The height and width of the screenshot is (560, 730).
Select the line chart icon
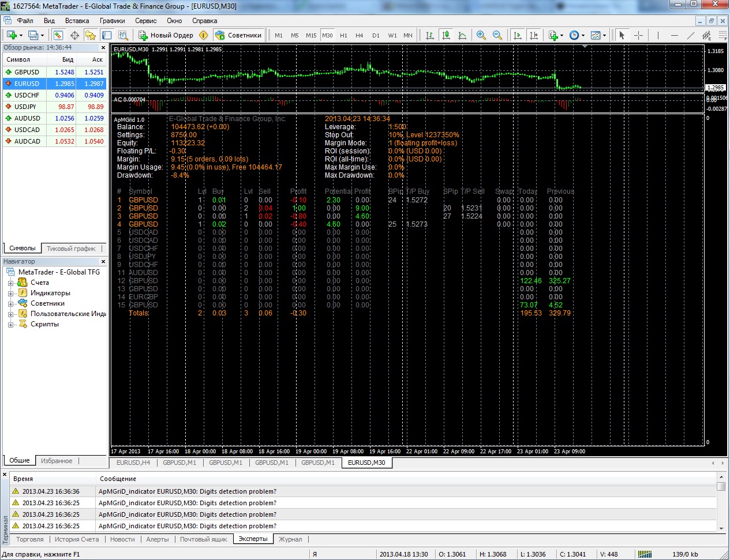point(462,35)
